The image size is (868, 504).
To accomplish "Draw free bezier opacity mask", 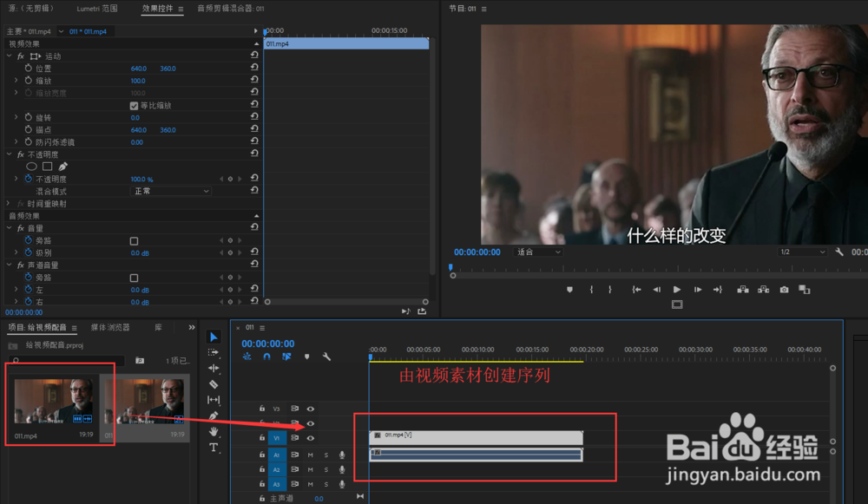I will pos(63,167).
